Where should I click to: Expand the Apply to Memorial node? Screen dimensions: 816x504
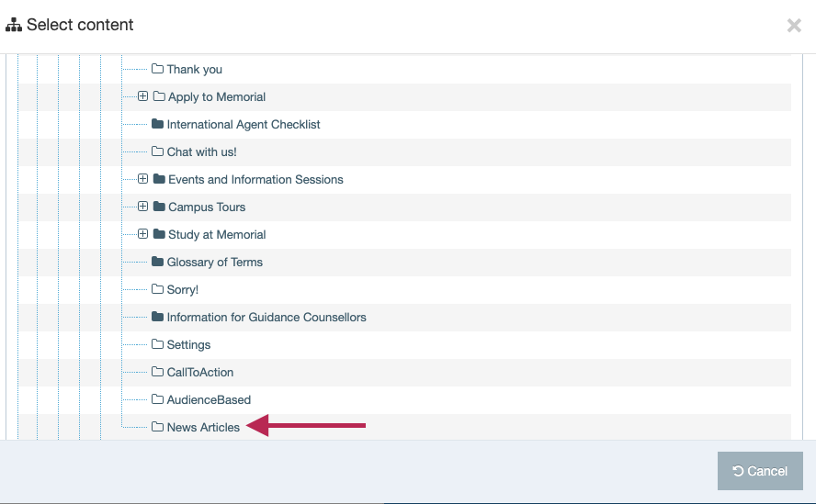point(142,96)
